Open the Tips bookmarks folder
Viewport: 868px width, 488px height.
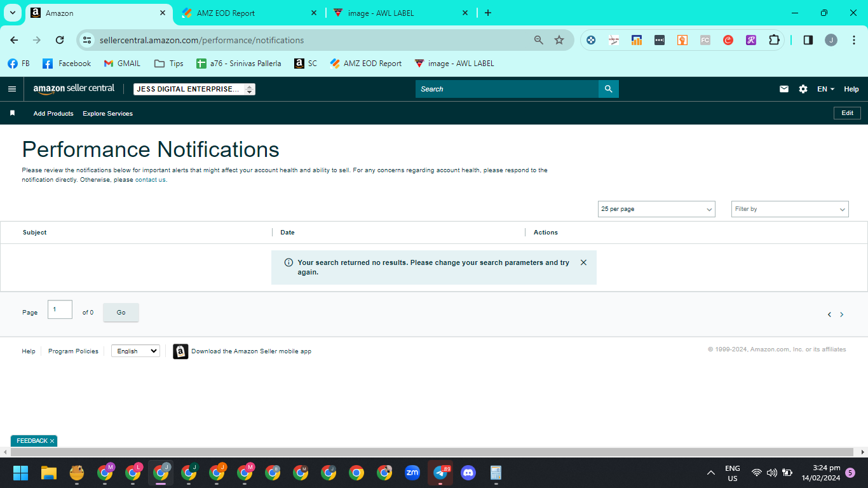click(x=169, y=64)
